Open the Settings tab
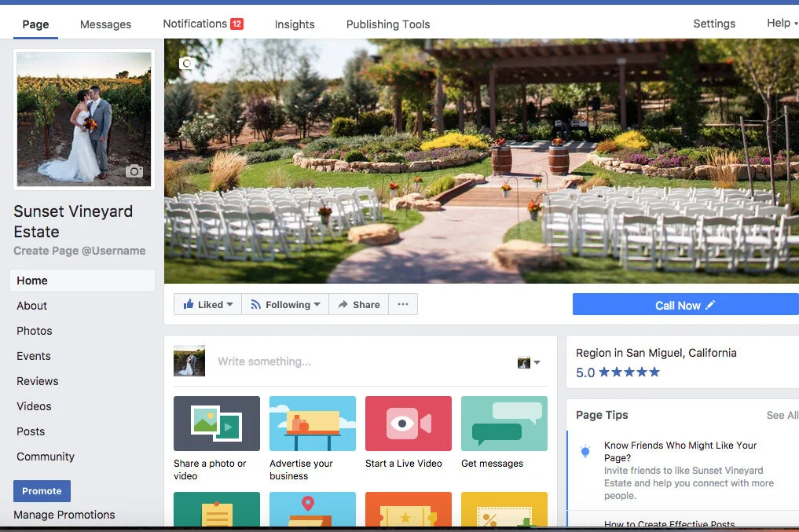 (714, 24)
